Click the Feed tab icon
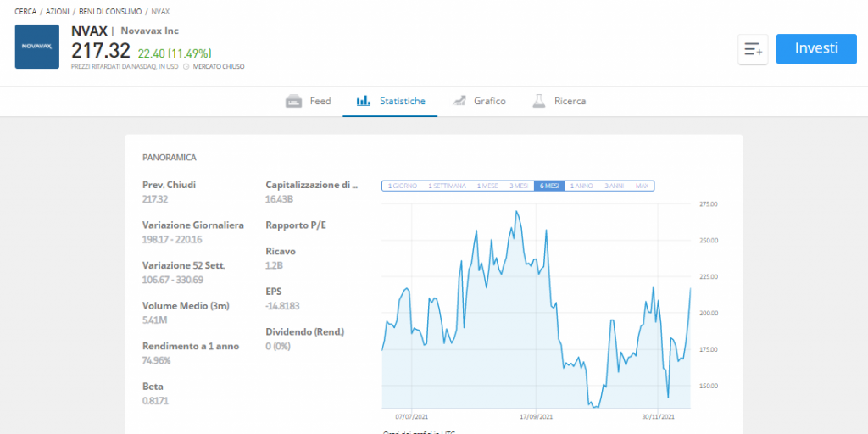 tap(293, 102)
